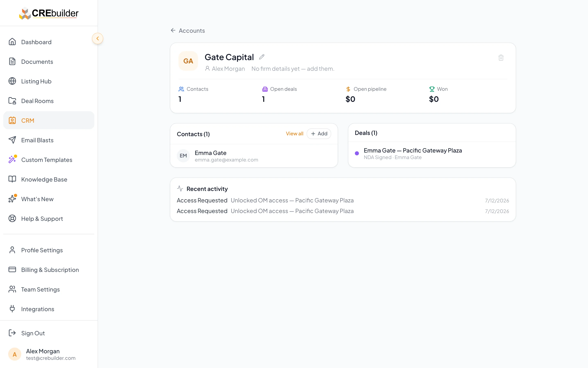The height and width of the screenshot is (368, 588).
Task: Click emma.gate@example.com email text
Action: [226, 160]
